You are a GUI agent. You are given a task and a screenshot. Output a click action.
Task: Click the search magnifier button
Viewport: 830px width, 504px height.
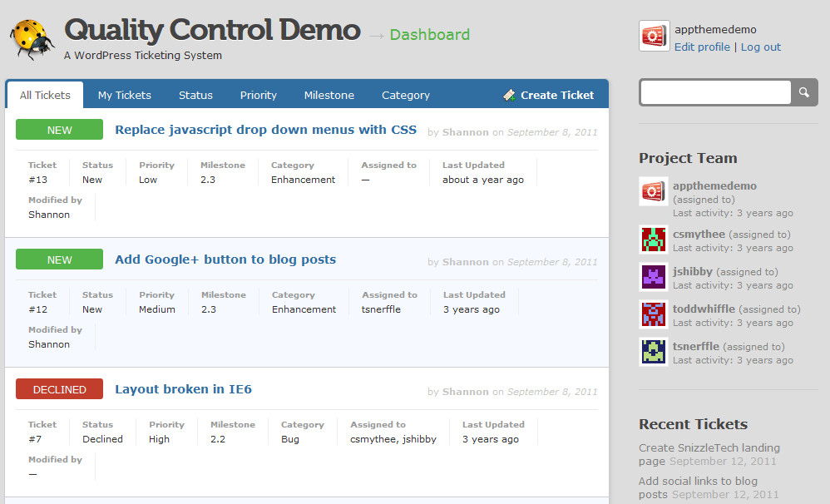[804, 92]
